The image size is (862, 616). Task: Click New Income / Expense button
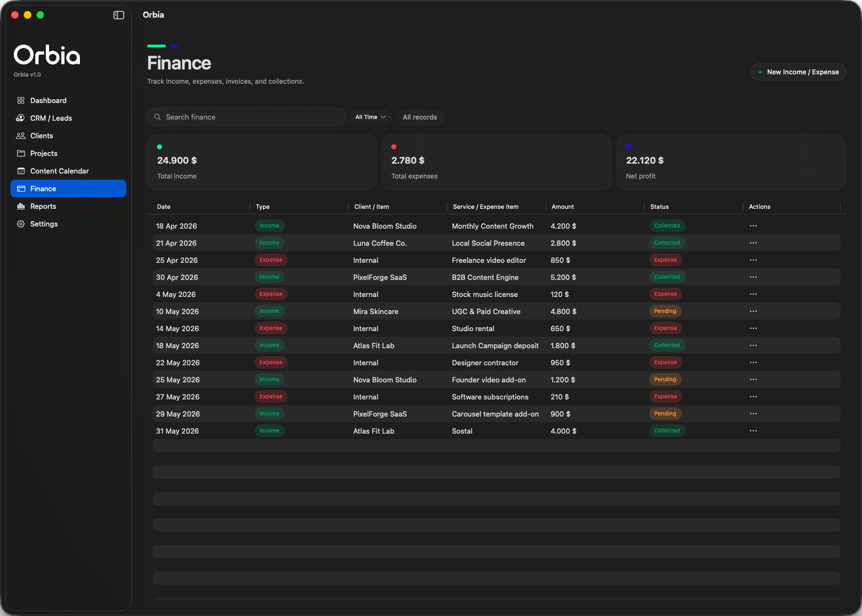point(798,72)
